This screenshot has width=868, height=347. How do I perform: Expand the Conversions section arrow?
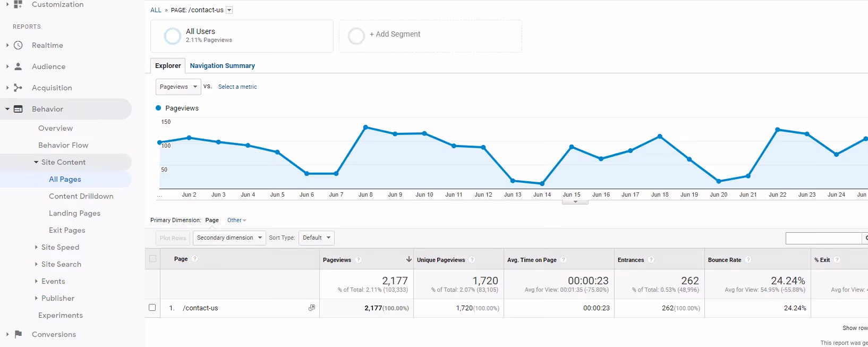pos(7,334)
